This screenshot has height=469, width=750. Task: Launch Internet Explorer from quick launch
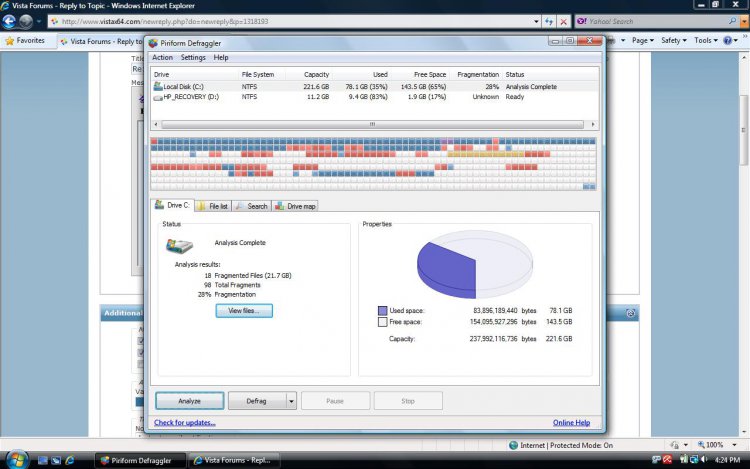(70, 460)
